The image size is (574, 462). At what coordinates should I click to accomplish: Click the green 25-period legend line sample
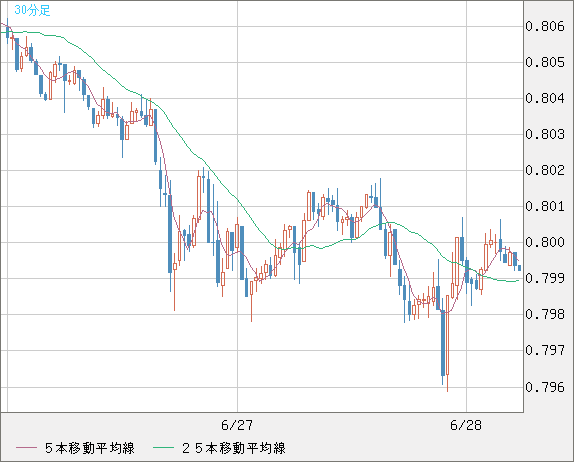coord(163,448)
